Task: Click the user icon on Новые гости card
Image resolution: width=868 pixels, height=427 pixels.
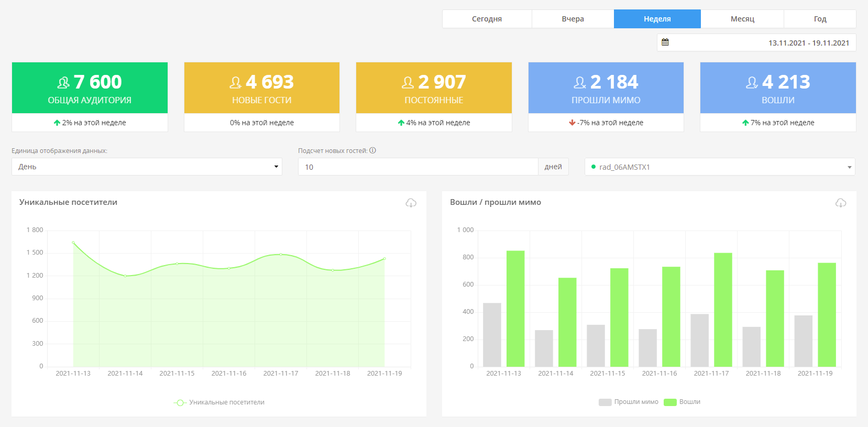Action: 236,83
